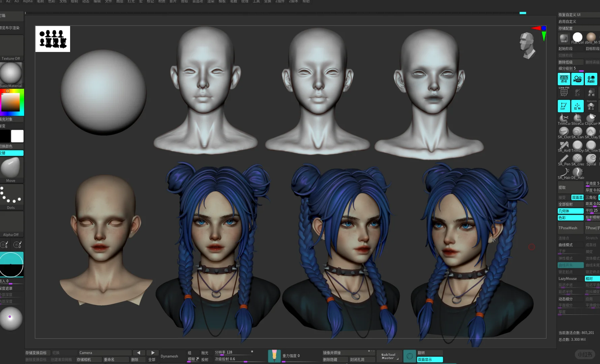This screenshot has height=364, width=600.
Task: Select the SK_Hair brush
Action: pyautogui.click(x=564, y=173)
